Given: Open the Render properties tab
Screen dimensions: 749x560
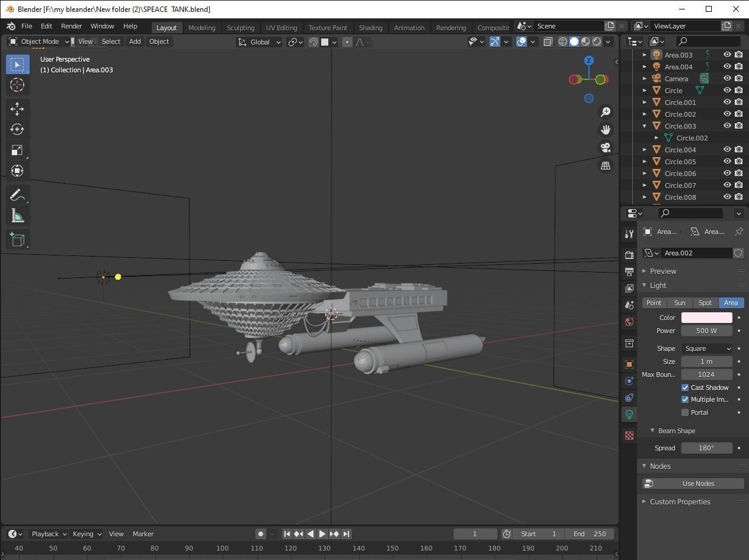Looking at the screenshot, I should coord(629,255).
